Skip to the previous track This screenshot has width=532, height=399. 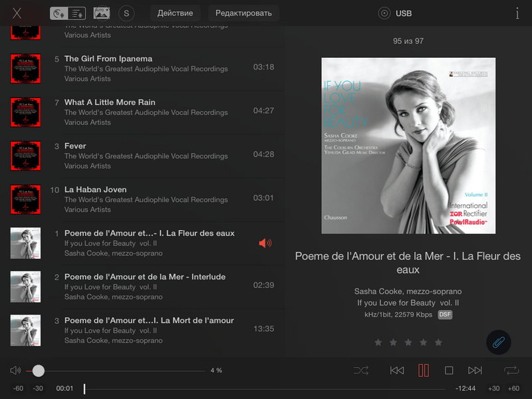pyautogui.click(x=396, y=370)
